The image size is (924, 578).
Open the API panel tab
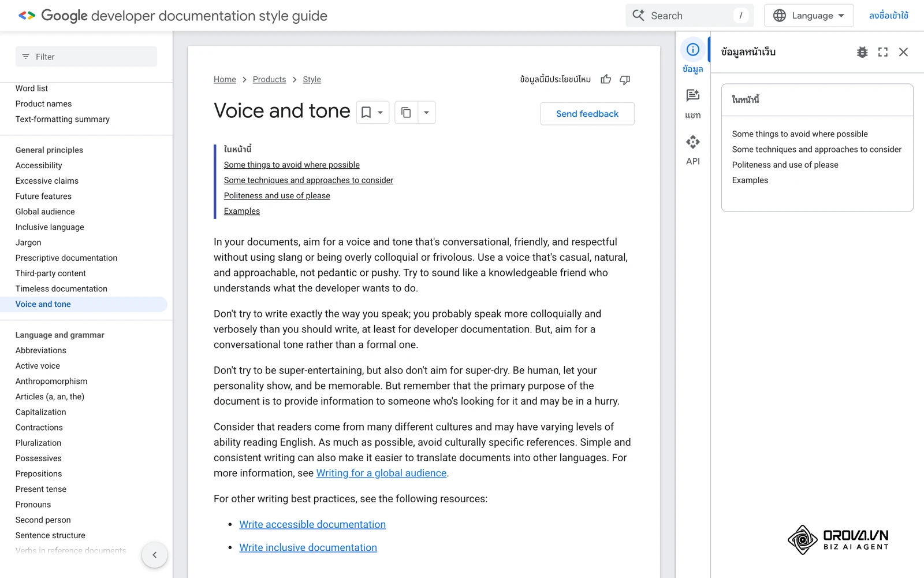[x=693, y=150]
